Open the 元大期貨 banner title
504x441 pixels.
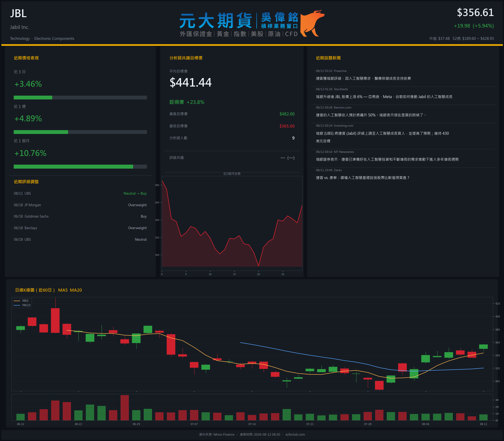pyautogui.click(x=216, y=21)
